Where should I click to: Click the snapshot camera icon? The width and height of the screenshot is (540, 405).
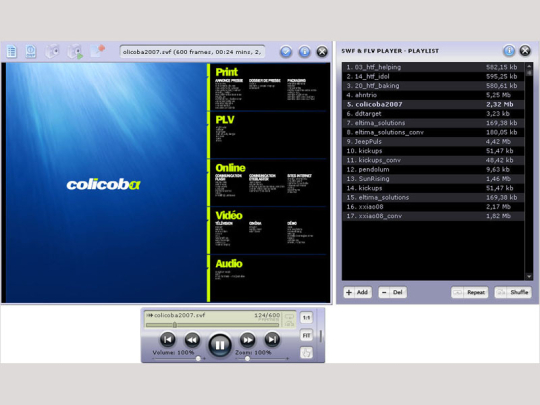tap(52, 52)
